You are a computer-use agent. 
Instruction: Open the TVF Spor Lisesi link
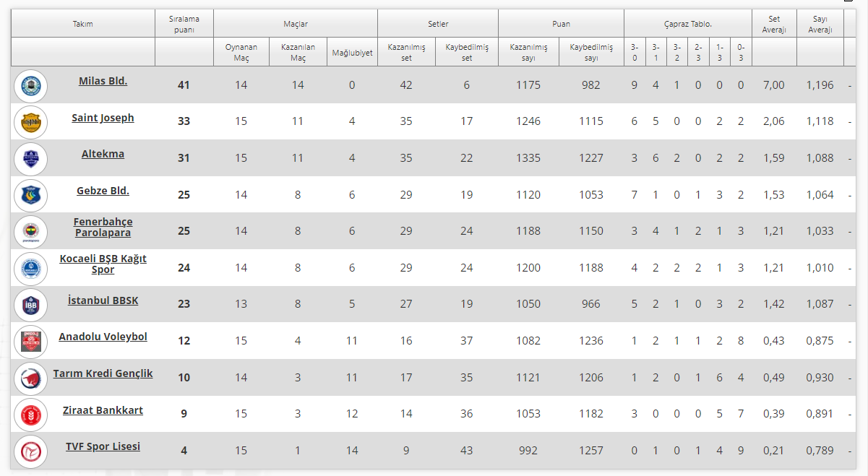coord(103,446)
